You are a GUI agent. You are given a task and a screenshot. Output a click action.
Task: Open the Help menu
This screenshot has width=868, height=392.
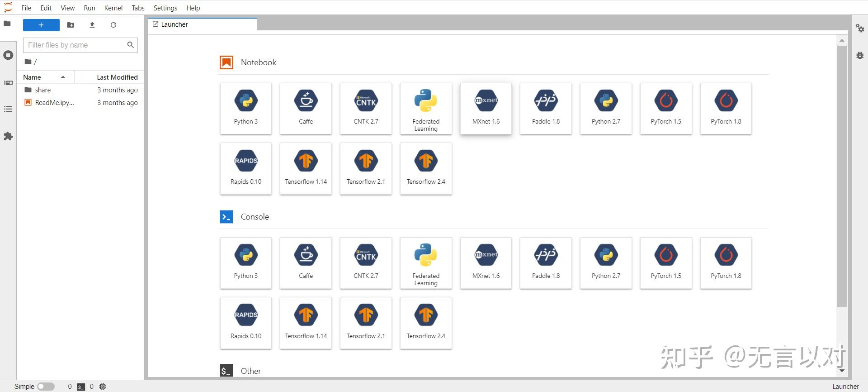pyautogui.click(x=193, y=8)
